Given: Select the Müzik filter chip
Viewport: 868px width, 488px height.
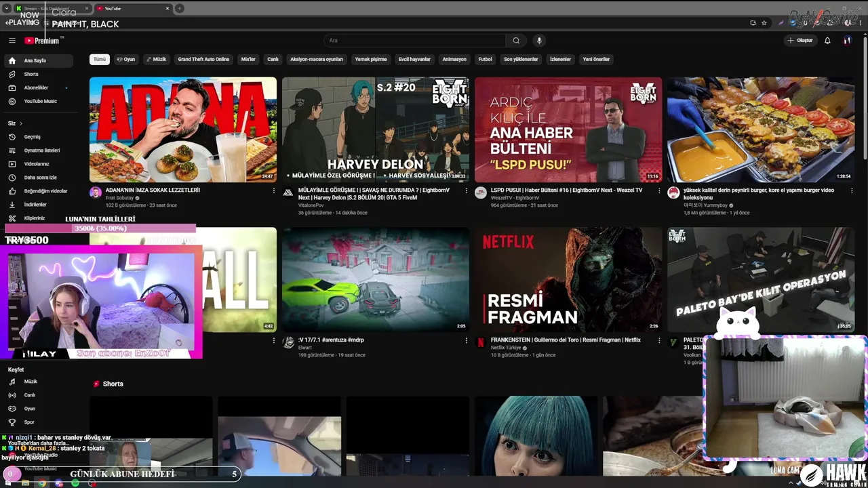Looking at the screenshot, I should pos(157,60).
